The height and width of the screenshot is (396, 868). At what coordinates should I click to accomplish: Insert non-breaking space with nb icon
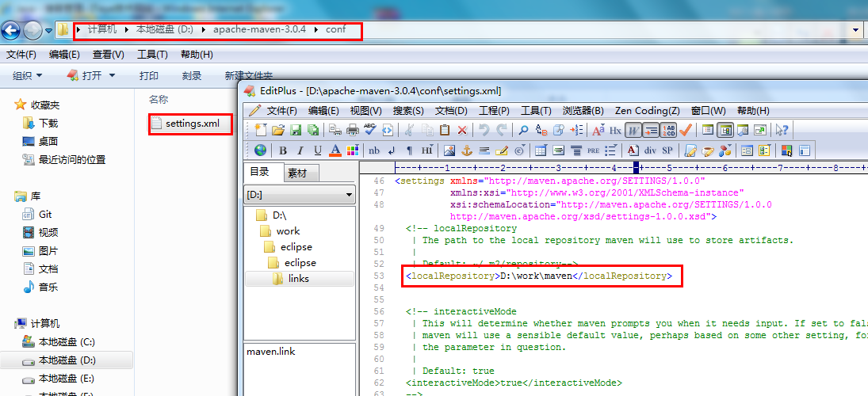[x=374, y=150]
